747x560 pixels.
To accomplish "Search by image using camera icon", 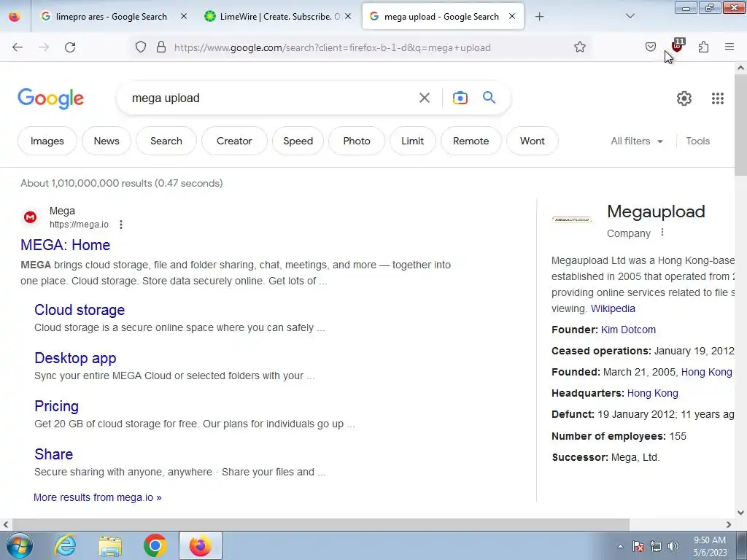I will [460, 98].
